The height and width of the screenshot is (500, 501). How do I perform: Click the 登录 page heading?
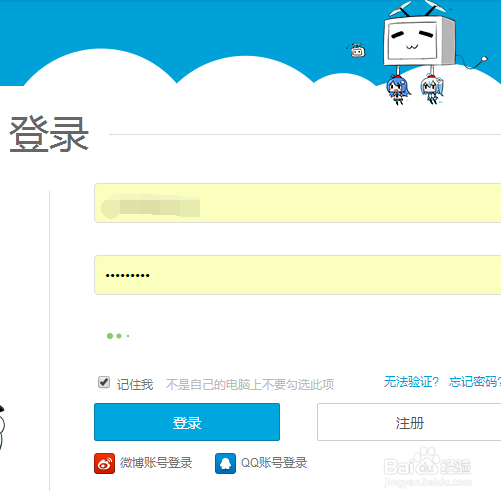[x=49, y=134]
